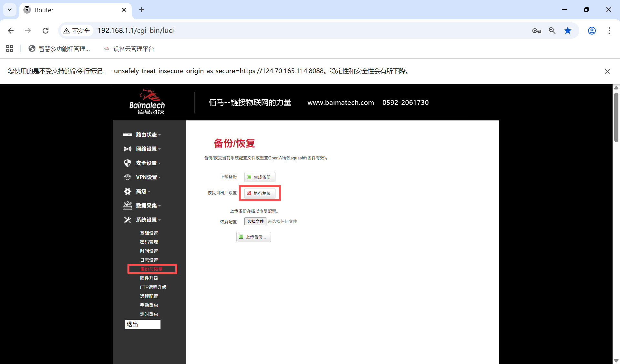Viewport: 620px width, 364px height.
Task: Dismiss the command-line flag warning bar
Action: pyautogui.click(x=607, y=71)
